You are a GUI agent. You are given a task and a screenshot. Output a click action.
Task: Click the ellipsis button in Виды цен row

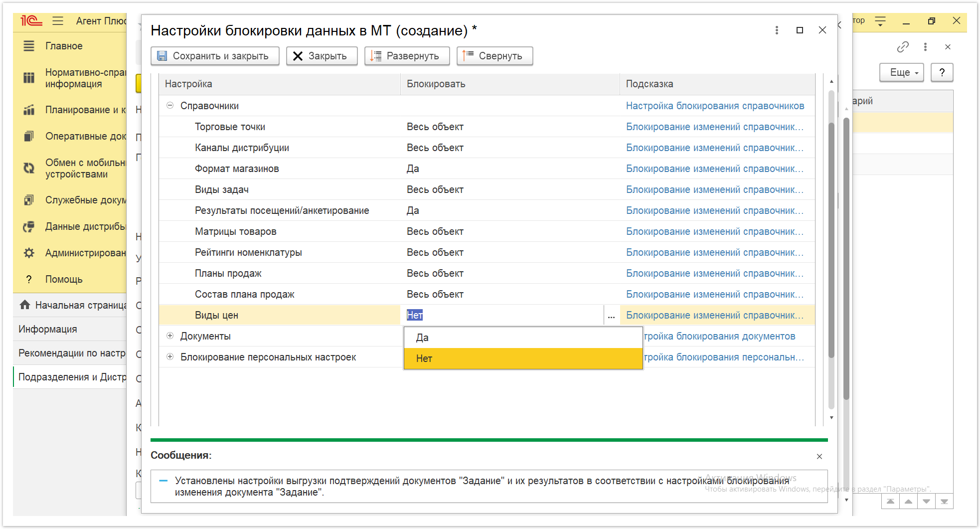(x=611, y=315)
